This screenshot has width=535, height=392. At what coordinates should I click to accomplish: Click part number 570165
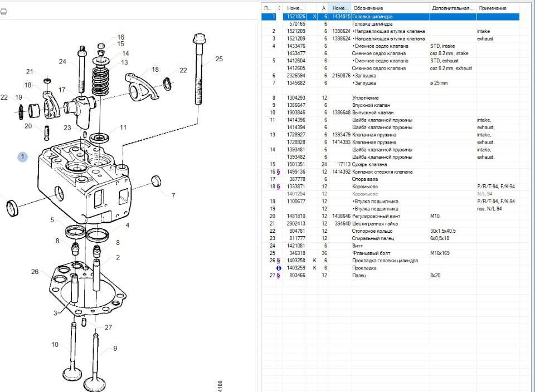(x=296, y=24)
